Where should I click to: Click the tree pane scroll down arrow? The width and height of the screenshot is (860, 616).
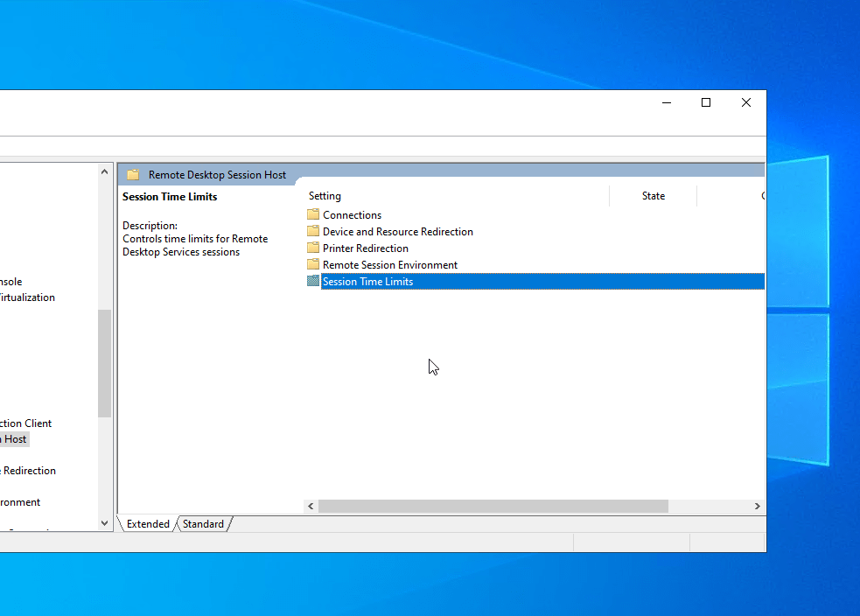[x=105, y=523]
